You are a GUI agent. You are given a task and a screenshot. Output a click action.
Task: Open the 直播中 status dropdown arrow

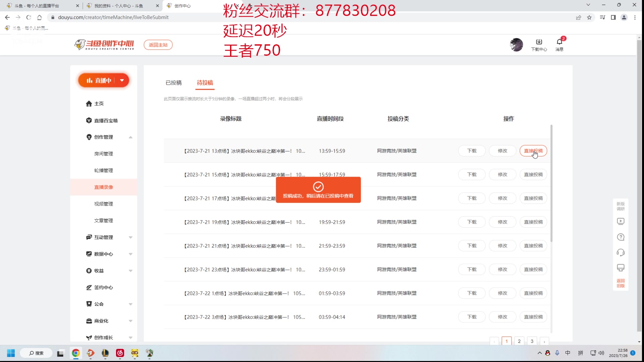point(122,80)
